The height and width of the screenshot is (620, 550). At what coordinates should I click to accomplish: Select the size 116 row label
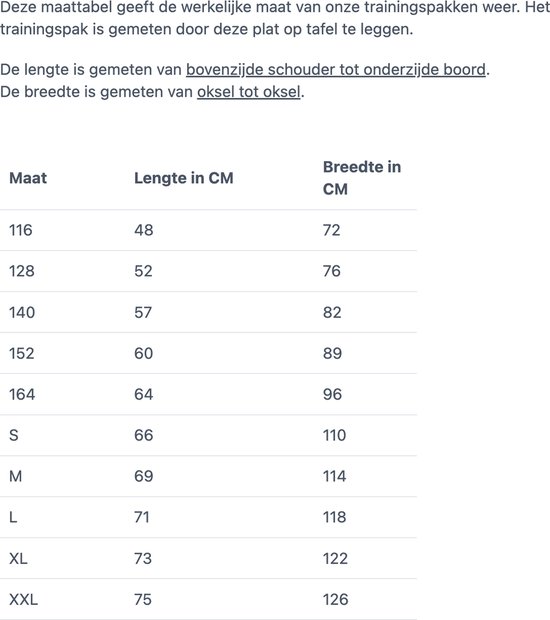click(21, 230)
